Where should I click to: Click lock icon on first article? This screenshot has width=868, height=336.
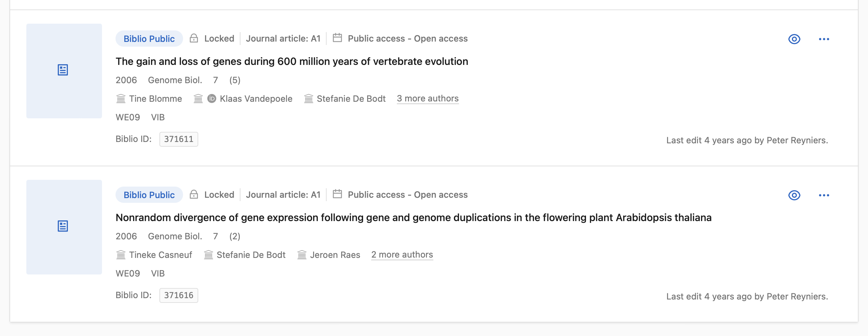[x=194, y=39]
